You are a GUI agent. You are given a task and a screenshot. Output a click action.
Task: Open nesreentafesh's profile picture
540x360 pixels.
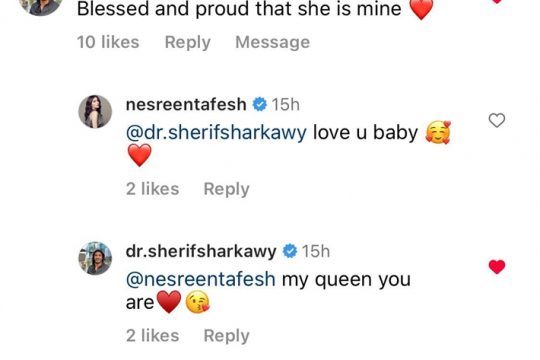point(95,112)
